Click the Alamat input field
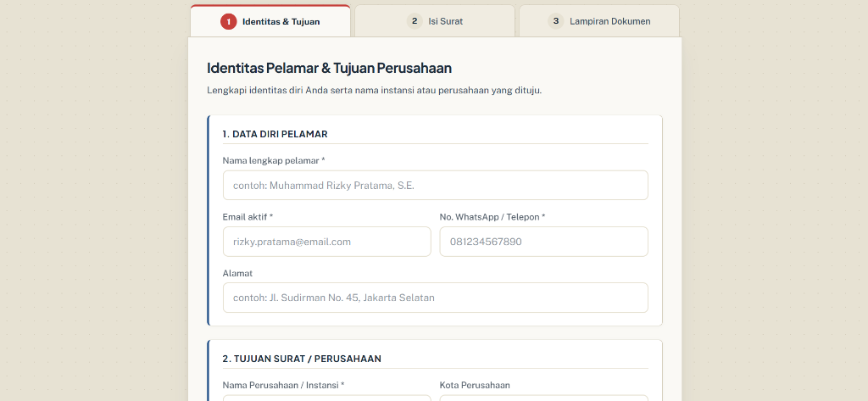This screenshot has height=401, width=868. coord(435,298)
